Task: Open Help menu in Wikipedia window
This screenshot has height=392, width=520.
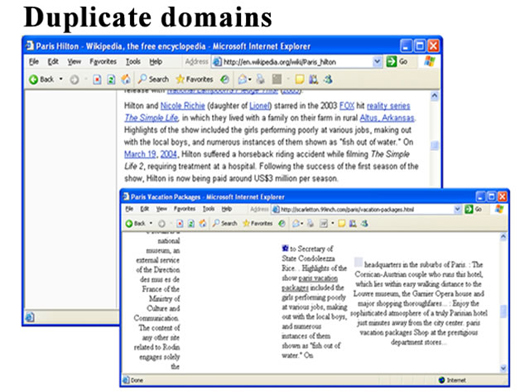Action: [x=155, y=62]
